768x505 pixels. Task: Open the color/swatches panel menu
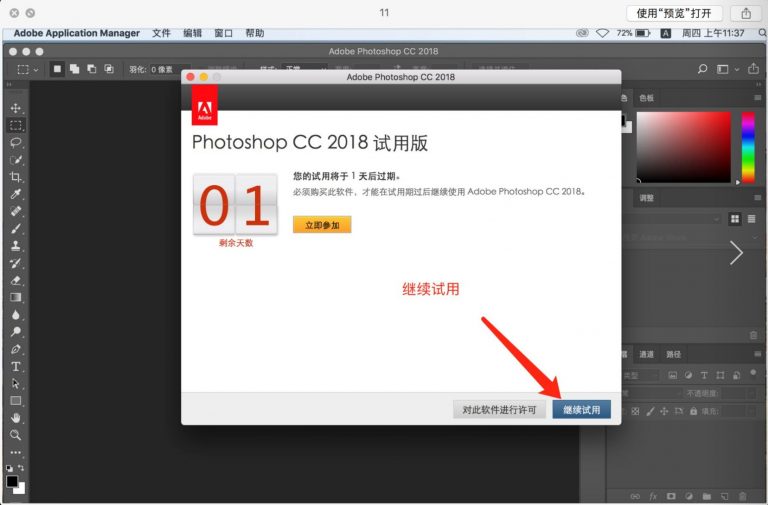coord(757,98)
